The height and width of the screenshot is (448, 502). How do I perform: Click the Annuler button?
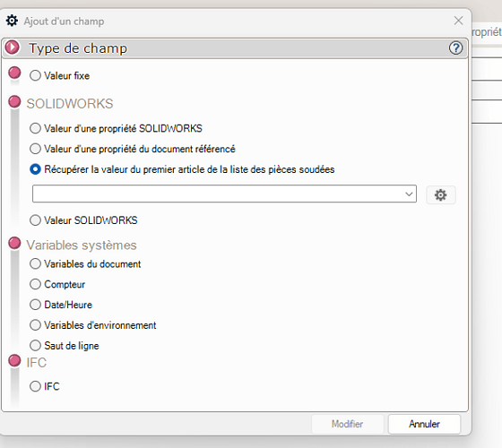[424, 424]
